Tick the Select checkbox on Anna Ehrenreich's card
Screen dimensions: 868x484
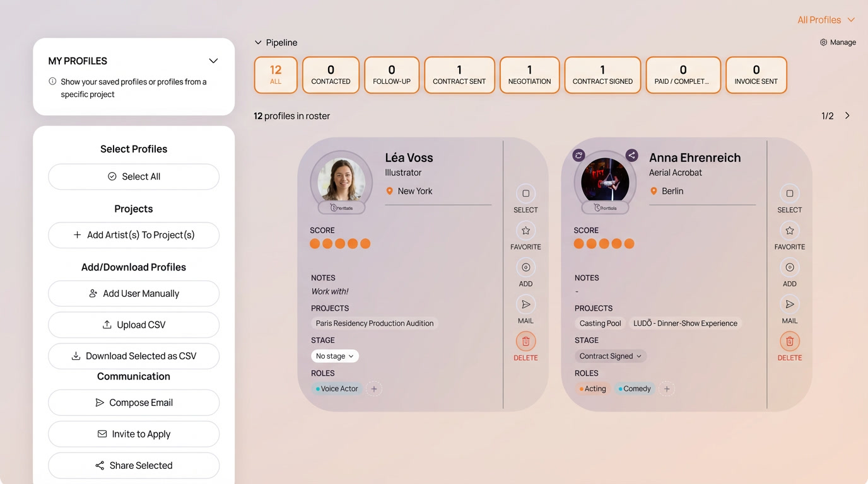[789, 193]
